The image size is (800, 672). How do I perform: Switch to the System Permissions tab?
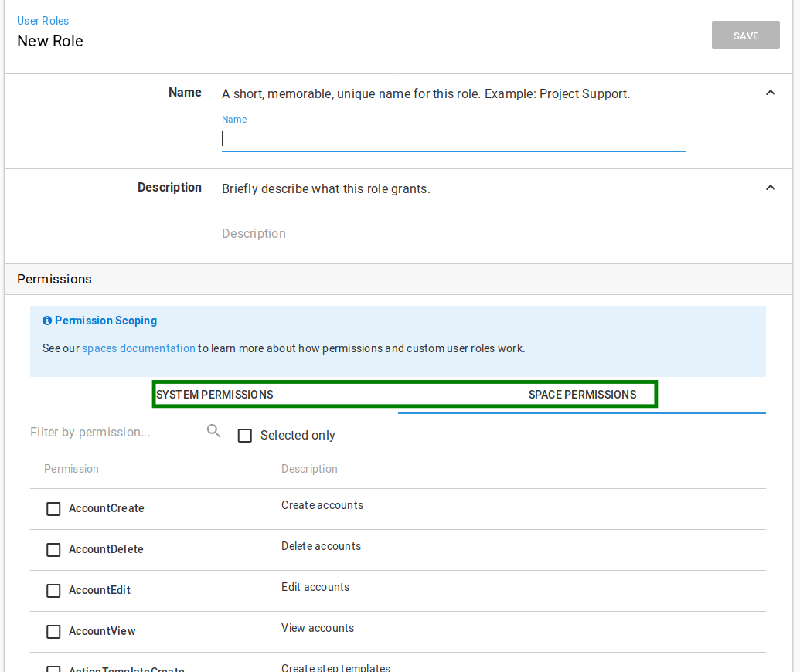pos(215,395)
